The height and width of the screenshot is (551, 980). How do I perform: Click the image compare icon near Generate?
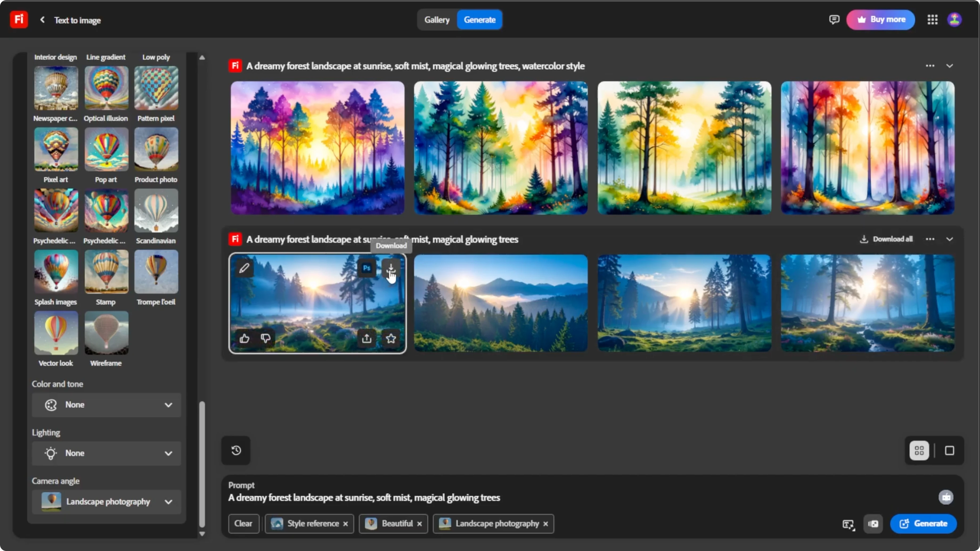(x=873, y=524)
